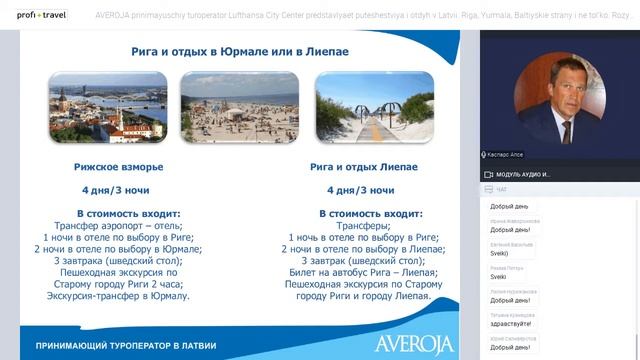This screenshot has height=360, width=640.
Task: Click the Riga old town aerial photo
Action: [108, 107]
